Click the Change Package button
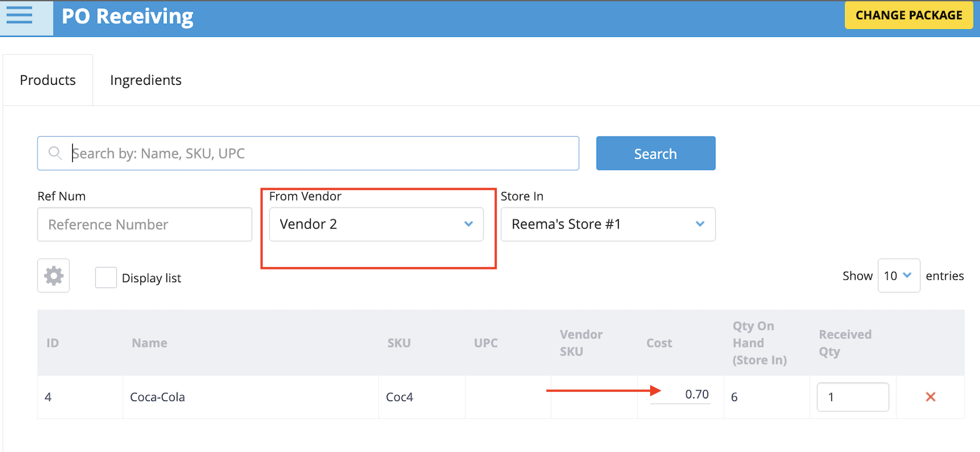 tap(909, 15)
